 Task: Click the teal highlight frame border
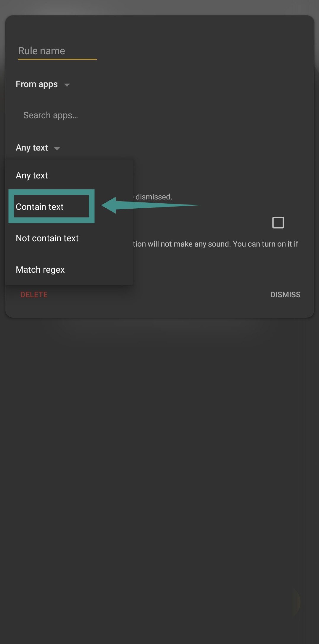click(11, 206)
